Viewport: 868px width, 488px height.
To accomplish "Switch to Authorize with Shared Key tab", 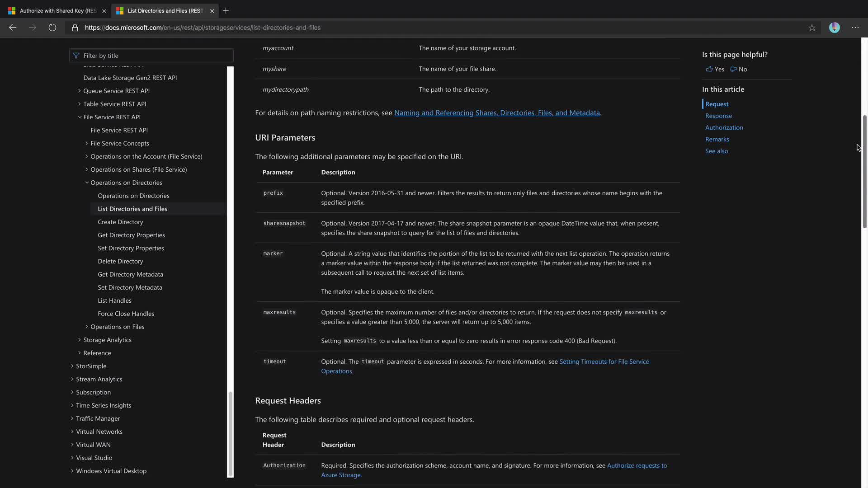I will coord(58,10).
